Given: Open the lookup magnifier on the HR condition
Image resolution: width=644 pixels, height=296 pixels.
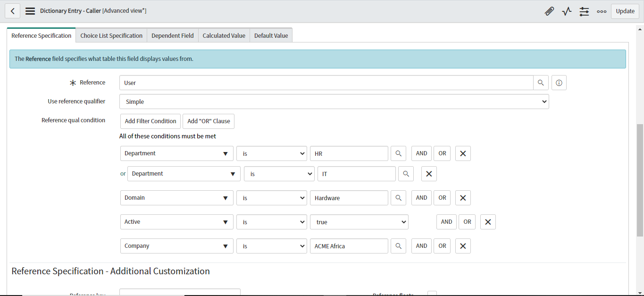Looking at the screenshot, I should [x=398, y=153].
